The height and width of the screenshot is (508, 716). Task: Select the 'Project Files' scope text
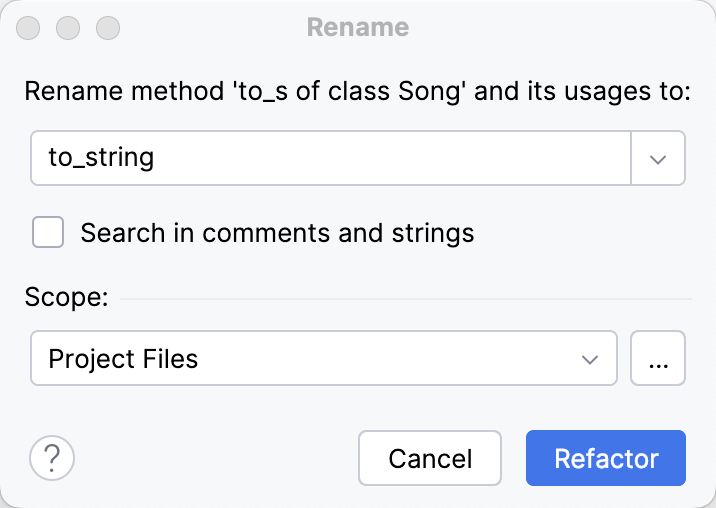(123, 358)
